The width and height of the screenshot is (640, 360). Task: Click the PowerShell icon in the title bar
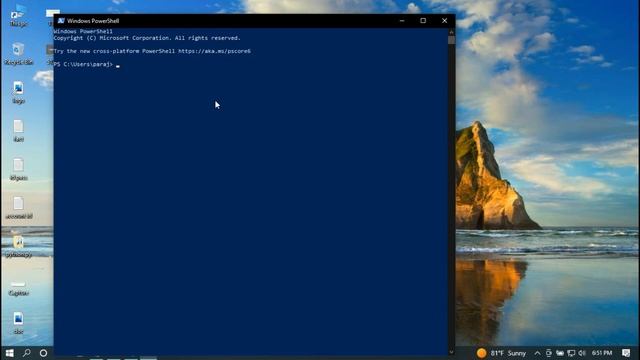61,21
